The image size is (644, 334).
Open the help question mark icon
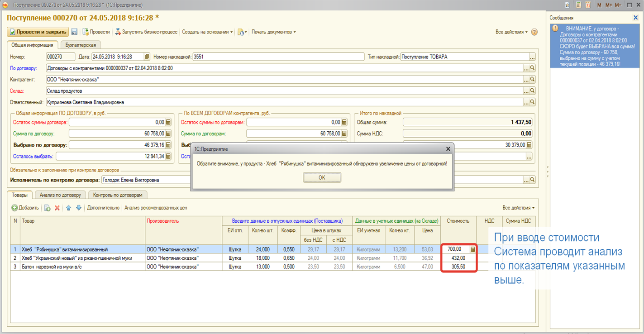tap(534, 32)
